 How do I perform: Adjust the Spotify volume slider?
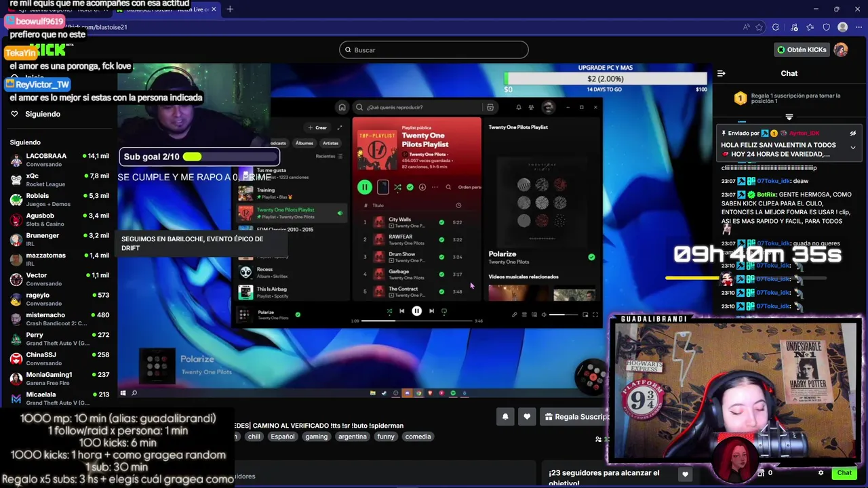point(564,314)
